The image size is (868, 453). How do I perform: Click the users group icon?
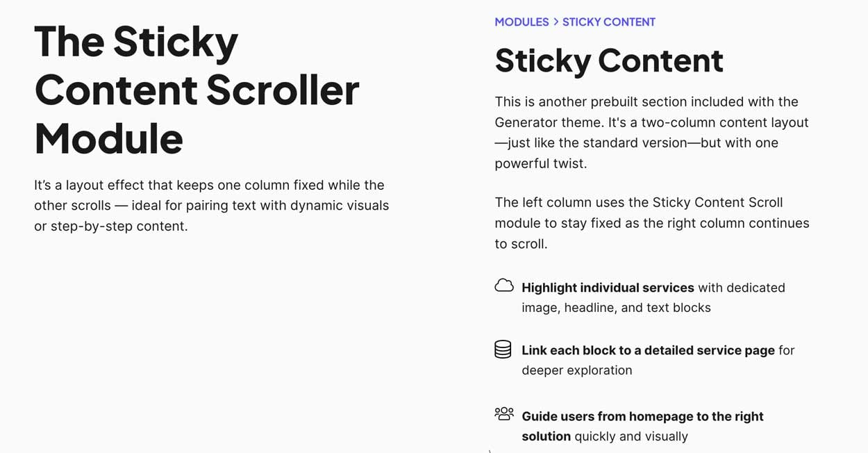[504, 414]
